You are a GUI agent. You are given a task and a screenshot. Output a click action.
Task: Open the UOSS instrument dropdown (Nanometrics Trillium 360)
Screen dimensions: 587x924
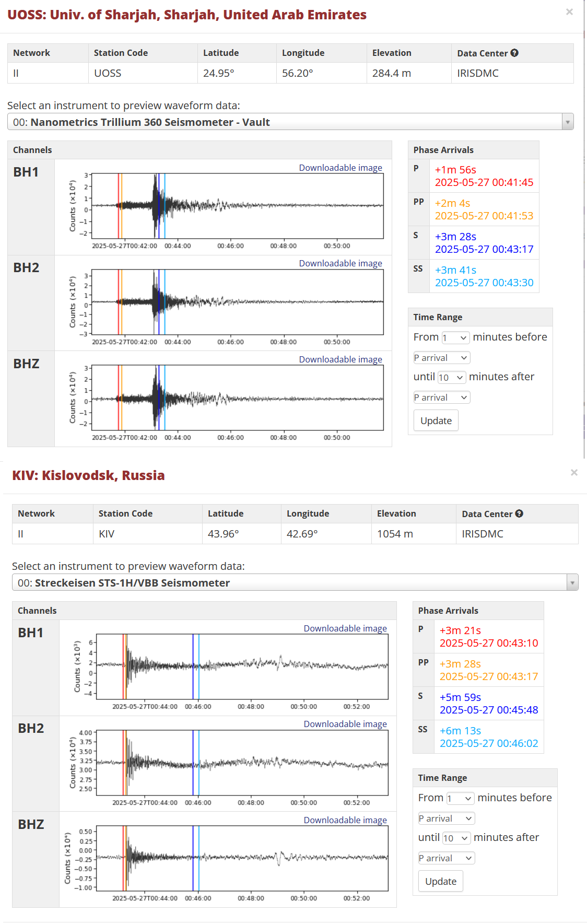[x=290, y=122]
